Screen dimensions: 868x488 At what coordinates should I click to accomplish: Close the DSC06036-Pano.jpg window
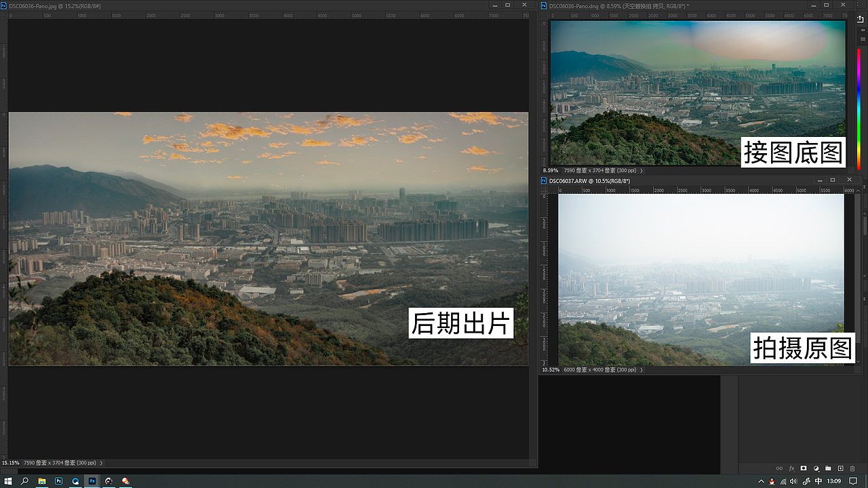click(x=525, y=5)
